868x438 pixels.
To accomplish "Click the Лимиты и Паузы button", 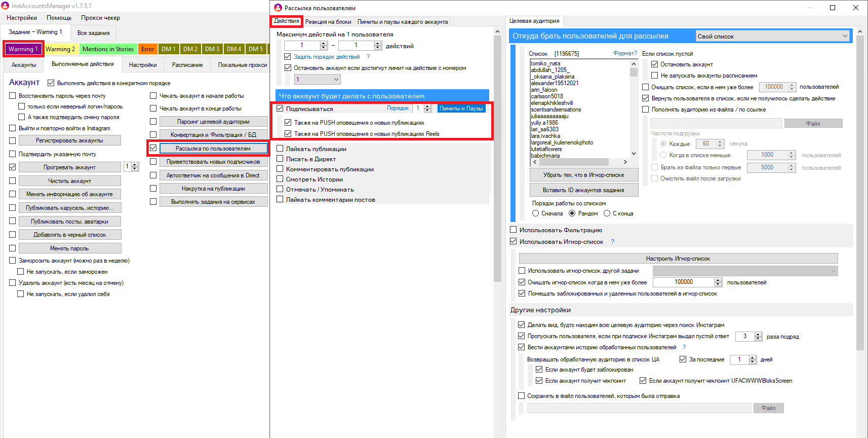I will 461,108.
